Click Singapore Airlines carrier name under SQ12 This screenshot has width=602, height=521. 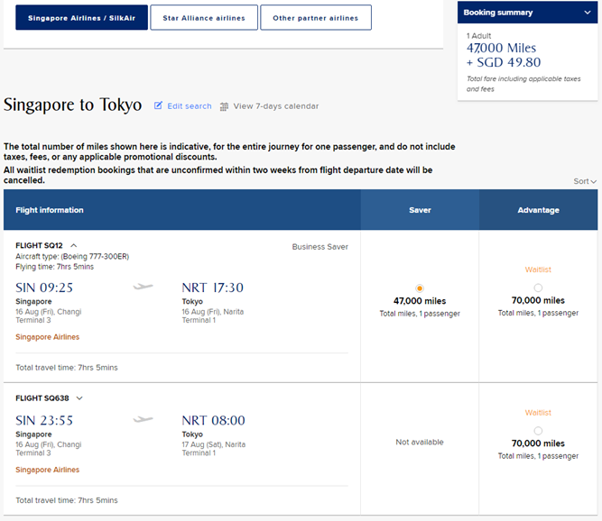[x=47, y=337]
